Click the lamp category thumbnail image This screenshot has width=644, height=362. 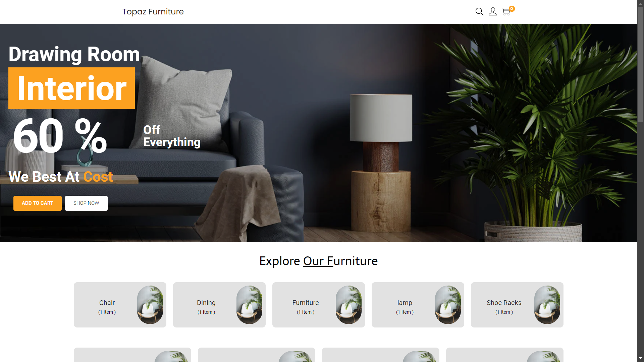(x=448, y=305)
